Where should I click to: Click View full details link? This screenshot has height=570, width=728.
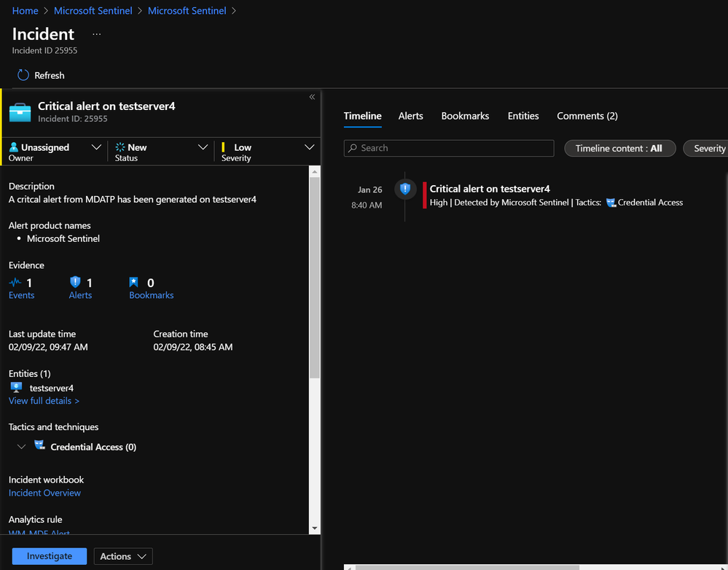(44, 401)
